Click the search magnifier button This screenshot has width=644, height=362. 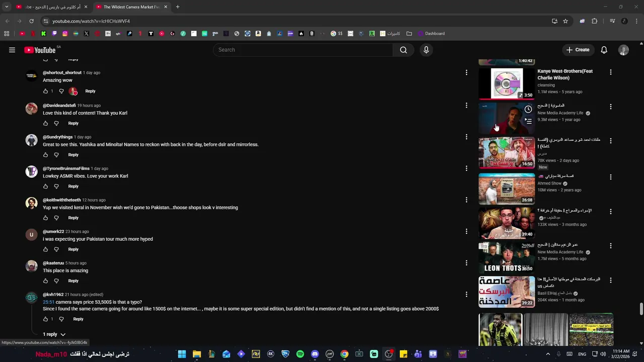coord(403,50)
